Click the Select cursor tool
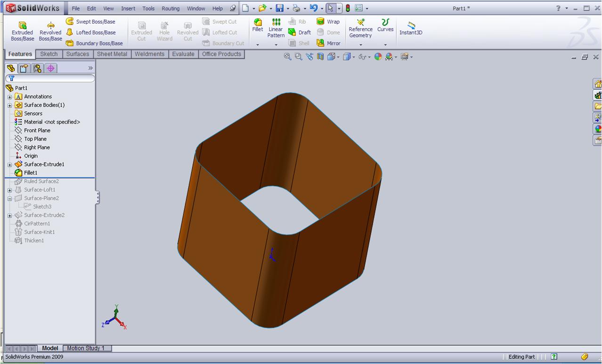602x364 pixels. click(331, 8)
